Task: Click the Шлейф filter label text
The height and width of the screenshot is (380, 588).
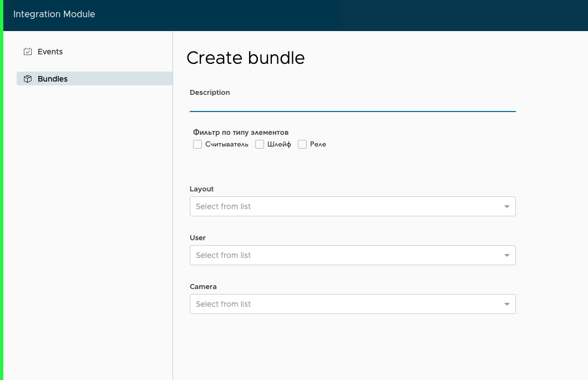Action: (x=279, y=144)
